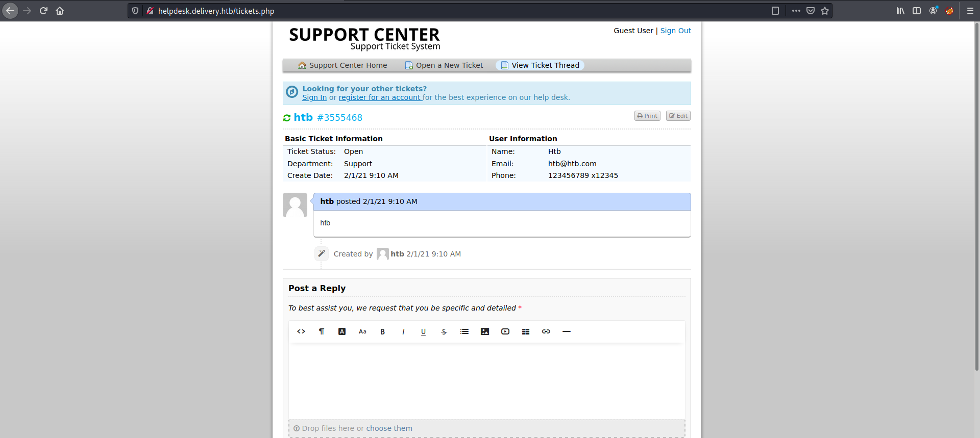Open text color picker in editor
Image resolution: width=980 pixels, height=438 pixels.
click(342, 331)
